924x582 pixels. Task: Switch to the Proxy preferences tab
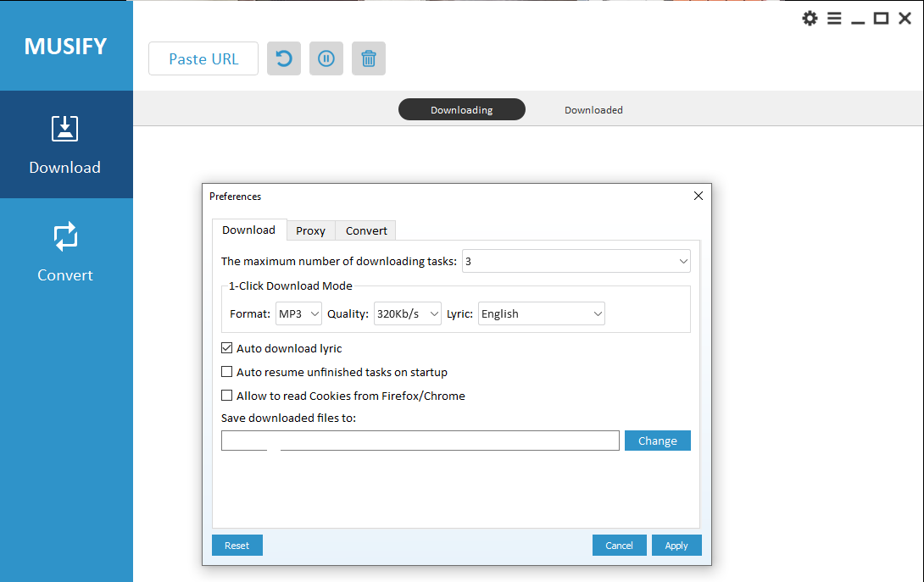(x=310, y=231)
